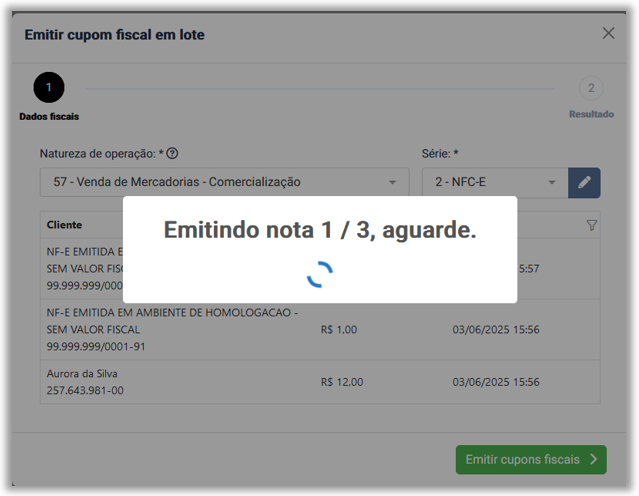639x496 pixels.
Task: Switch to the Resultado step label
Action: [591, 114]
